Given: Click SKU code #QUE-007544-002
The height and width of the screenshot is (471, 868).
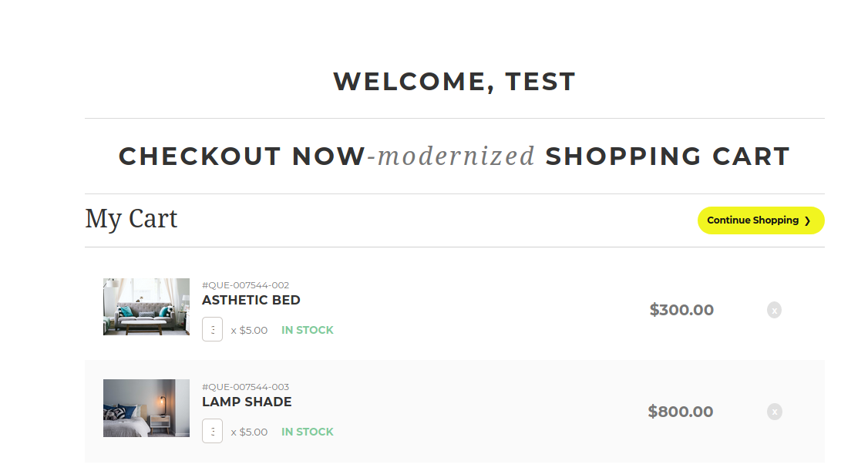Looking at the screenshot, I should click(x=245, y=285).
